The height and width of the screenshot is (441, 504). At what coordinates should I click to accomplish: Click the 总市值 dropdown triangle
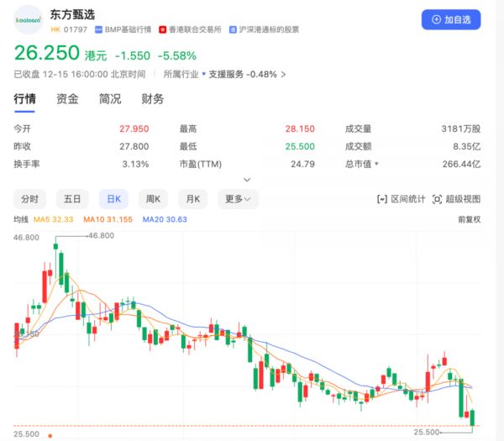(376, 164)
